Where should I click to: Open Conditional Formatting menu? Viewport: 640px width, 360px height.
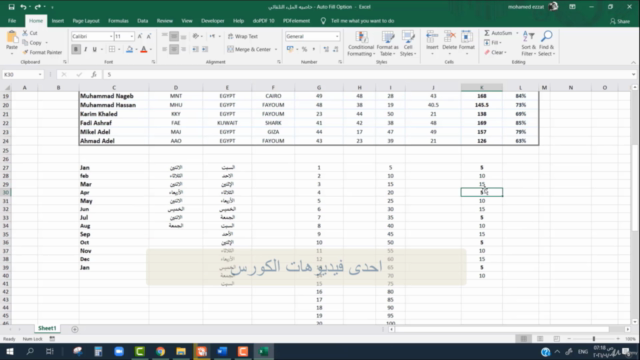361,43
